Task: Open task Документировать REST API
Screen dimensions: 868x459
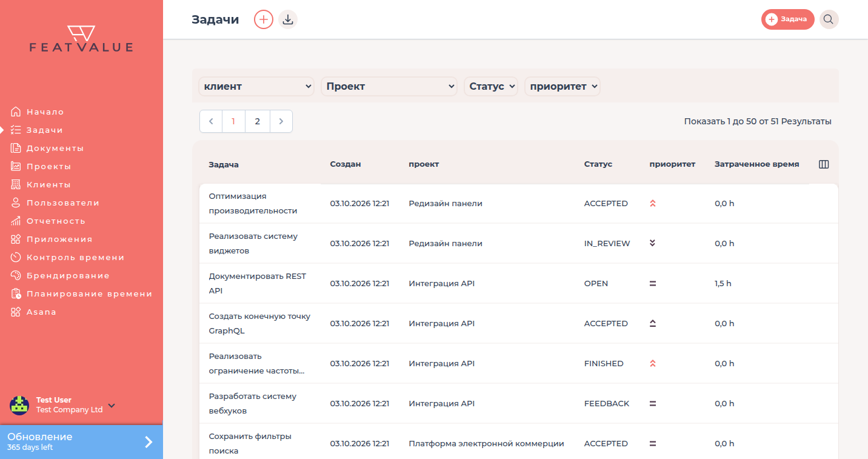Action: (258, 284)
